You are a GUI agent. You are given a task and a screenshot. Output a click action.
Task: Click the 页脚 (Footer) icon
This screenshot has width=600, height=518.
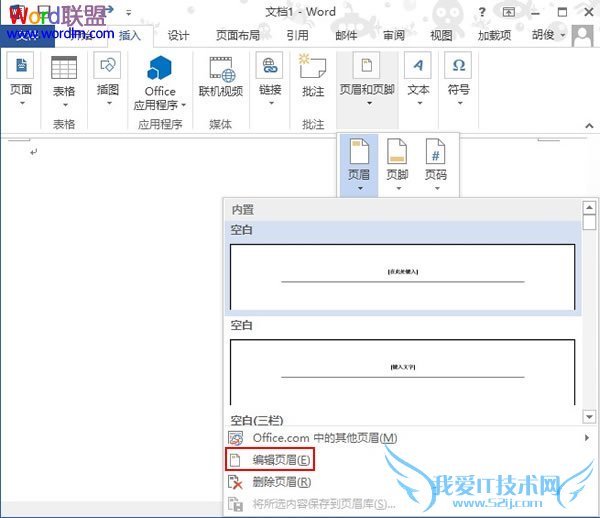pyautogui.click(x=397, y=151)
